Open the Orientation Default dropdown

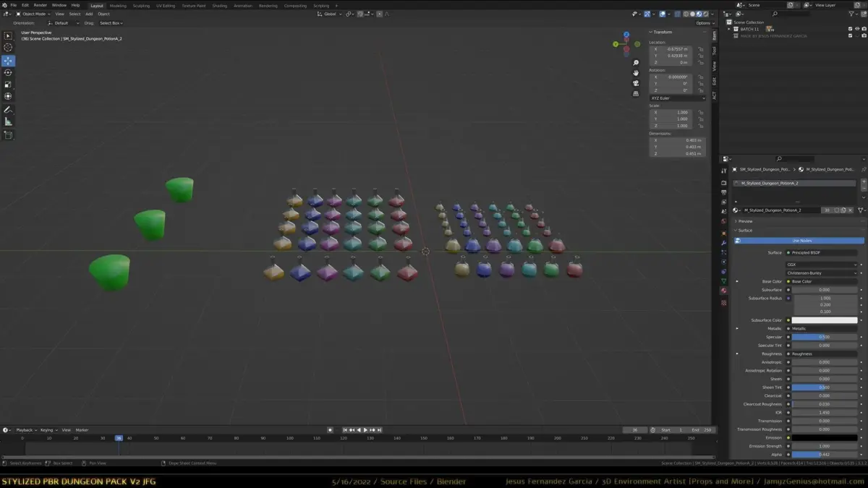coord(63,23)
